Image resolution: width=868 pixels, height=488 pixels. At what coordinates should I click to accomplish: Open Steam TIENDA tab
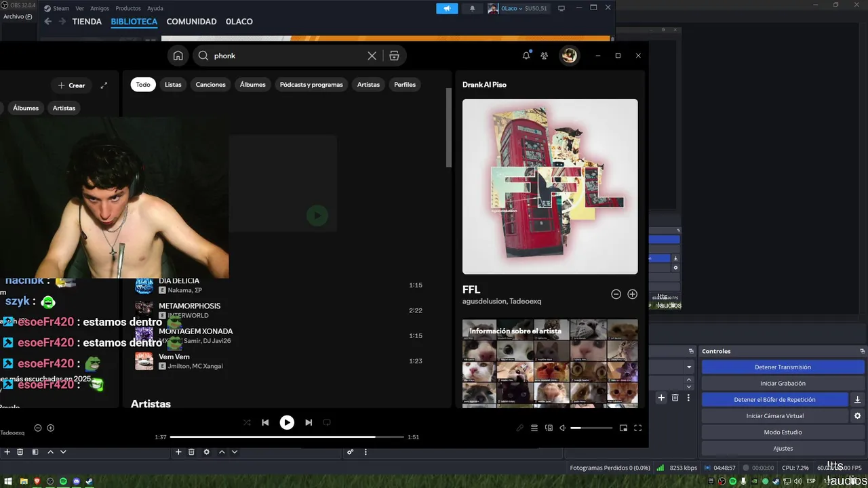(x=87, y=22)
